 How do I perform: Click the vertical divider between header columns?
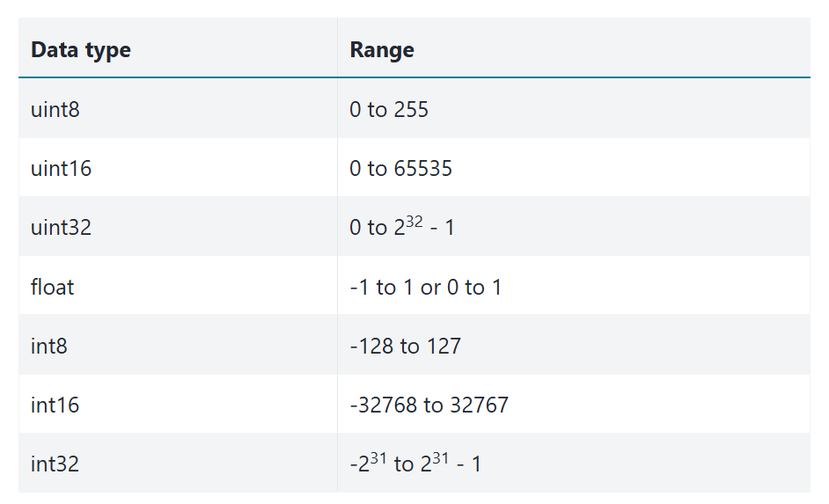(x=337, y=48)
